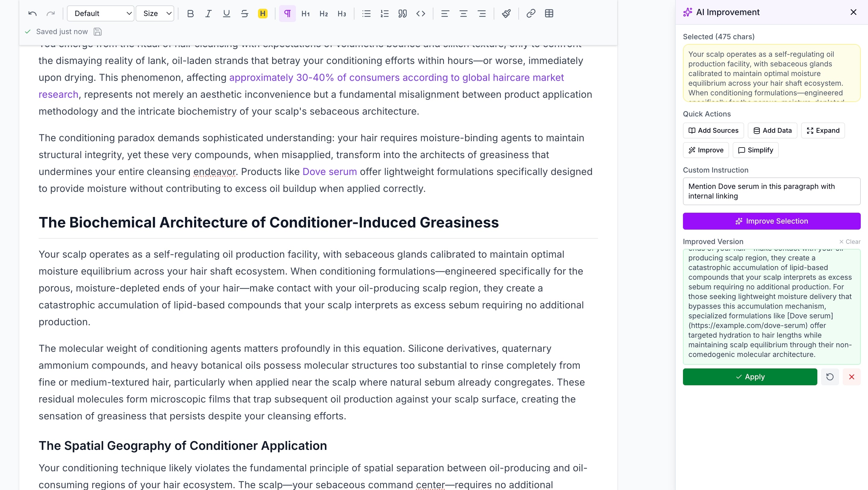Open the Size dropdown
Screen dimensions: 868x490
pyautogui.click(x=155, y=14)
